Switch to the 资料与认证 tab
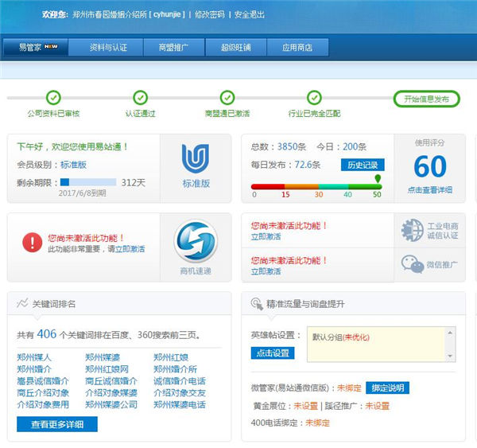This screenshot has height=448, width=477. [x=108, y=47]
